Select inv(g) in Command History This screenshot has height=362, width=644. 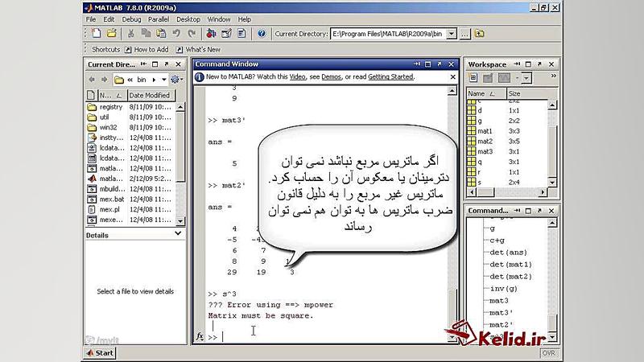pyautogui.click(x=504, y=289)
